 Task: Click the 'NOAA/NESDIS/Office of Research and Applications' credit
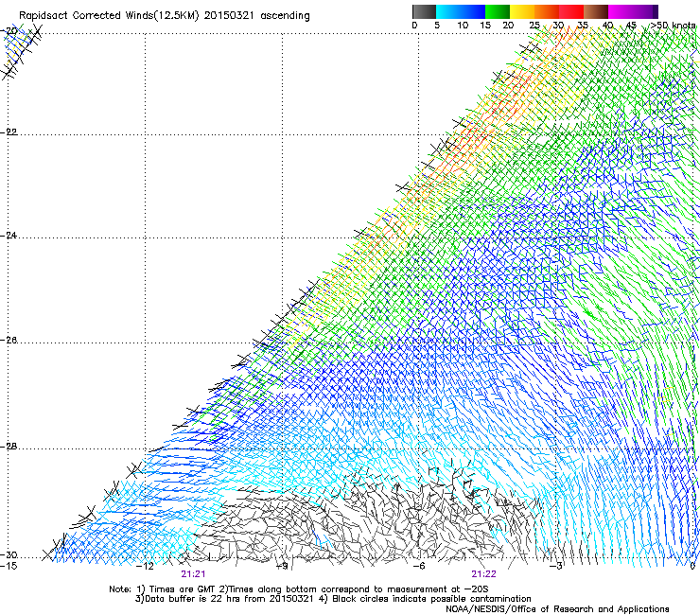557,609
